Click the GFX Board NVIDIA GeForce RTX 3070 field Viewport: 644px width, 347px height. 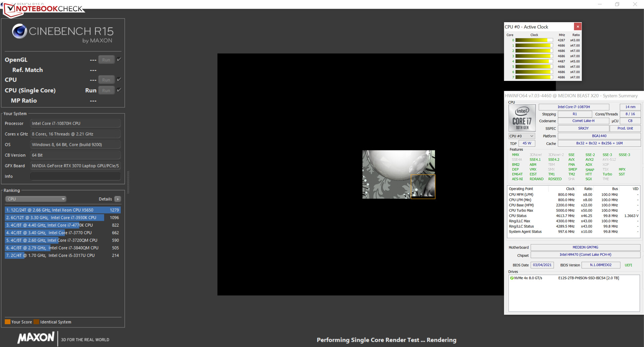[x=75, y=166]
